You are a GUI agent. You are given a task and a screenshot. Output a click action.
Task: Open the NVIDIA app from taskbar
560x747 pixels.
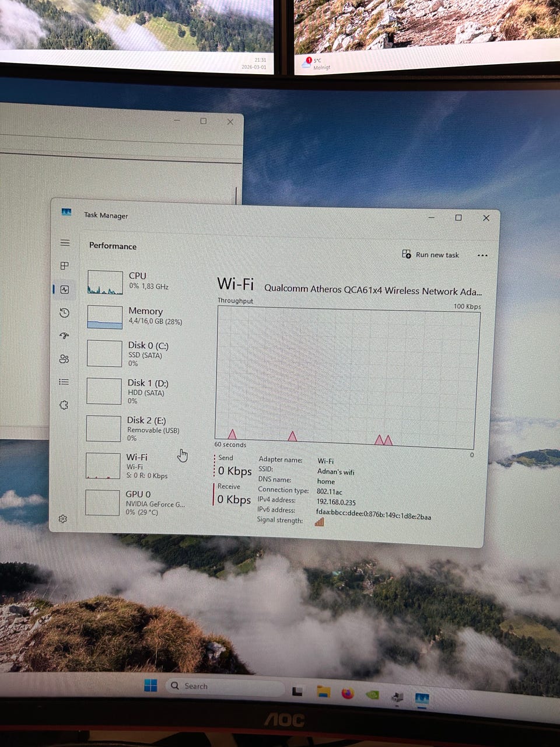(x=372, y=694)
